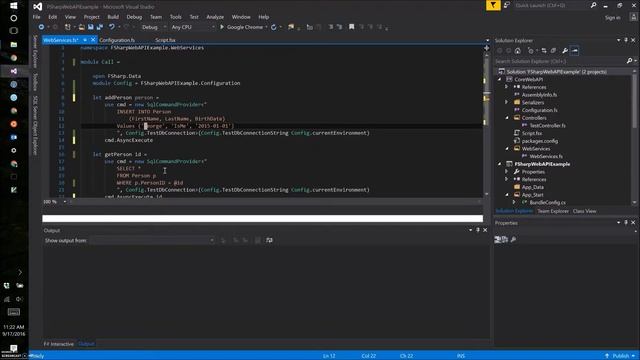Pin the Properties panel with auto-hide icon
The image size is (640, 360).
(x=626, y=223)
